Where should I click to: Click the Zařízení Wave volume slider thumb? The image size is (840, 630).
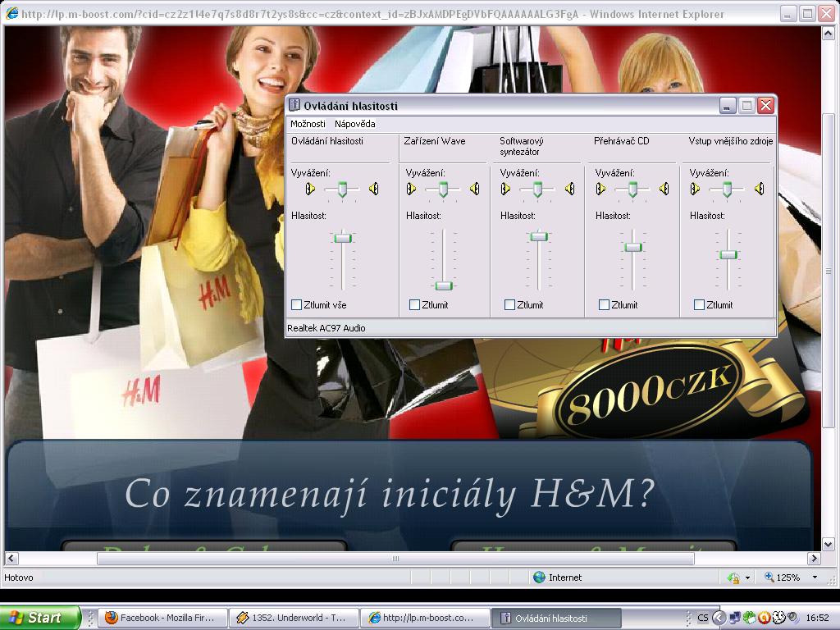(x=443, y=285)
